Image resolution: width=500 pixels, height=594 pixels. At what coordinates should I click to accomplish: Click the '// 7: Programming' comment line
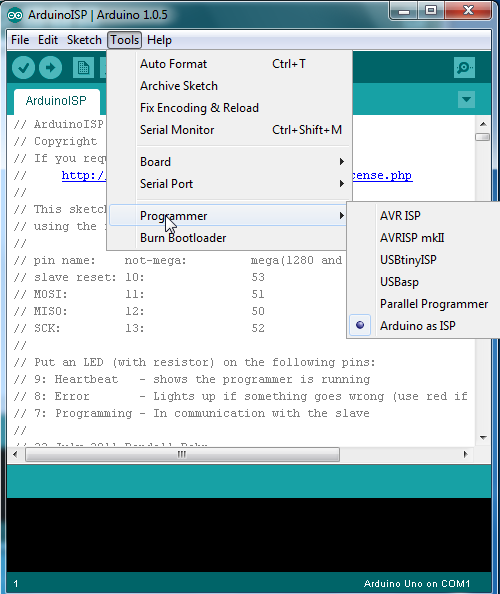[x=191, y=413]
